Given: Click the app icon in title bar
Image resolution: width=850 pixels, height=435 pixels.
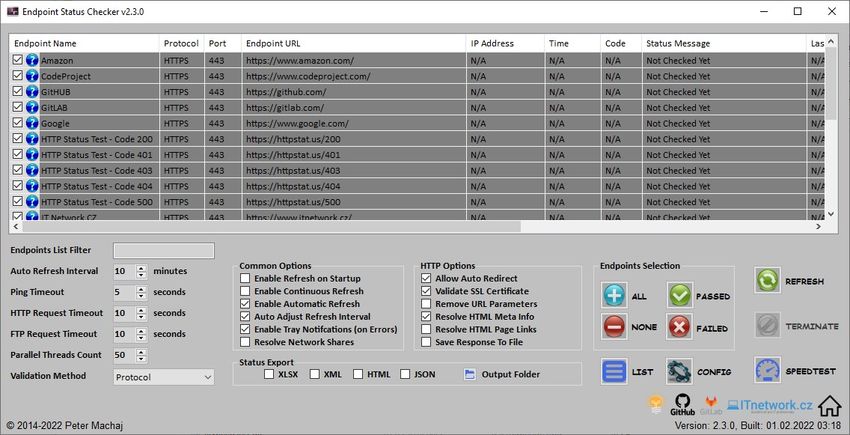Looking at the screenshot, I should 12,11.
